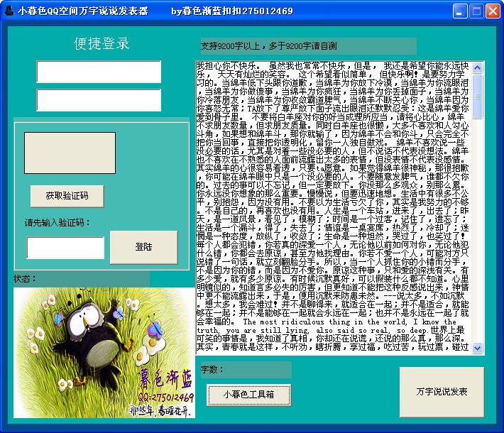The image size is (504, 433).
Task: Click the owl illustration image
Action: [104, 353]
